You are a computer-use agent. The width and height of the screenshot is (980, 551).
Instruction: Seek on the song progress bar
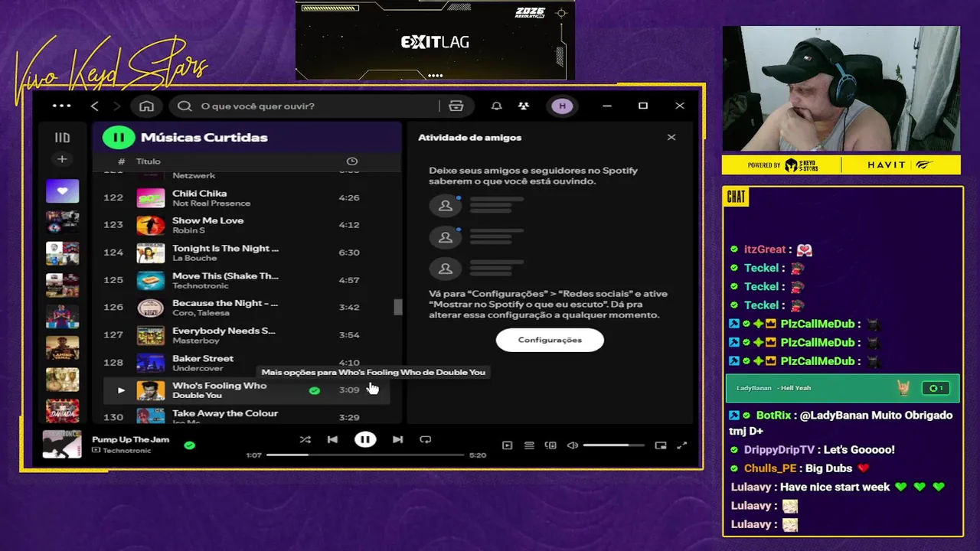[x=365, y=455]
